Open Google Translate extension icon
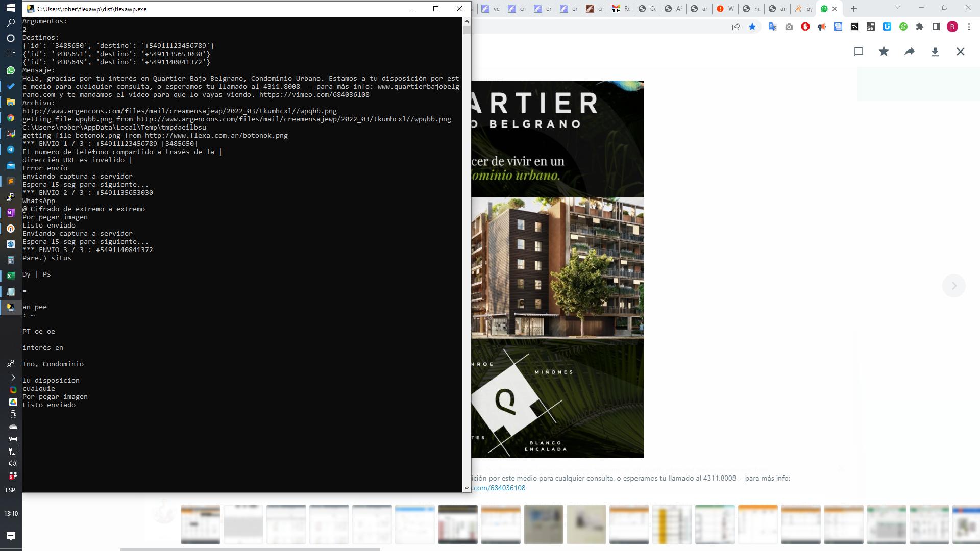980x551 pixels. pyautogui.click(x=773, y=27)
